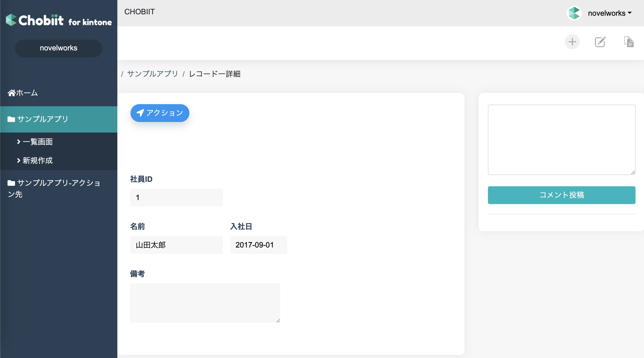Screen dimensions: 644x358
Task: Click the folder icon for サンプルアプリ
Action: [11, 119]
